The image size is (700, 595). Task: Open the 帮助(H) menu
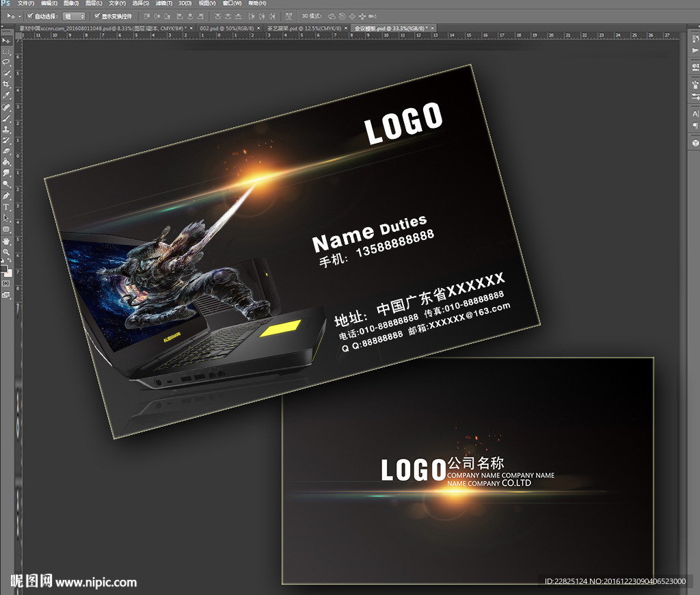pos(257,3)
